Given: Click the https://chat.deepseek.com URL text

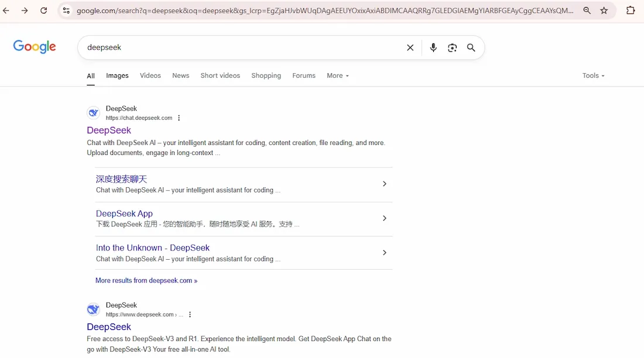Looking at the screenshot, I should click(x=139, y=118).
